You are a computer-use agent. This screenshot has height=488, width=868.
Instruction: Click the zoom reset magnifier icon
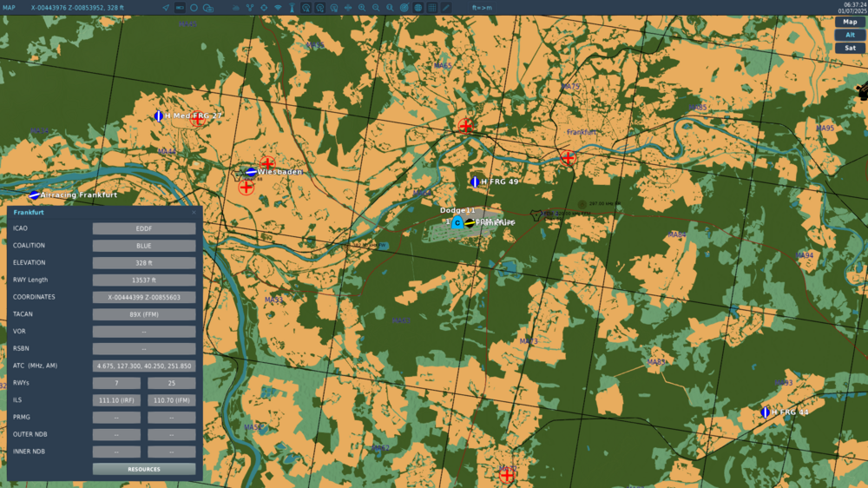point(390,8)
